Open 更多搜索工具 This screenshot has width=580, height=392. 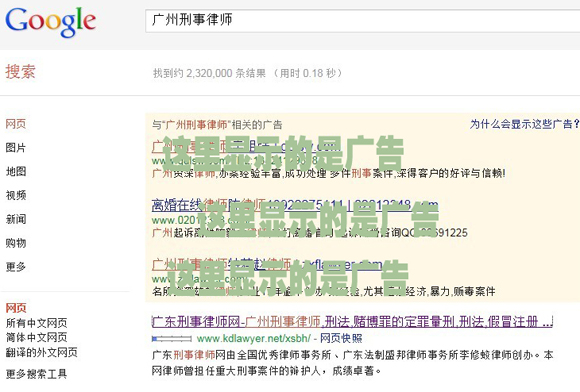click(36, 374)
